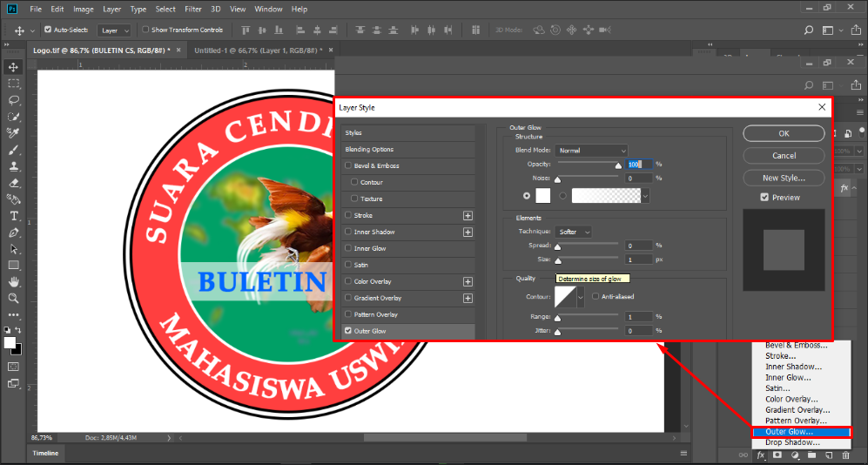Toggle the Preview checkbox
Viewport: 868px width, 465px height.
(x=764, y=197)
